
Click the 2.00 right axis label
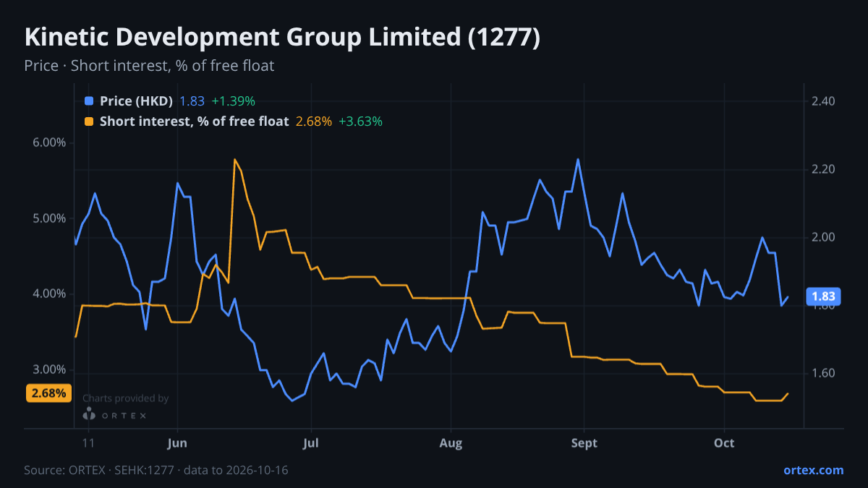coord(823,237)
